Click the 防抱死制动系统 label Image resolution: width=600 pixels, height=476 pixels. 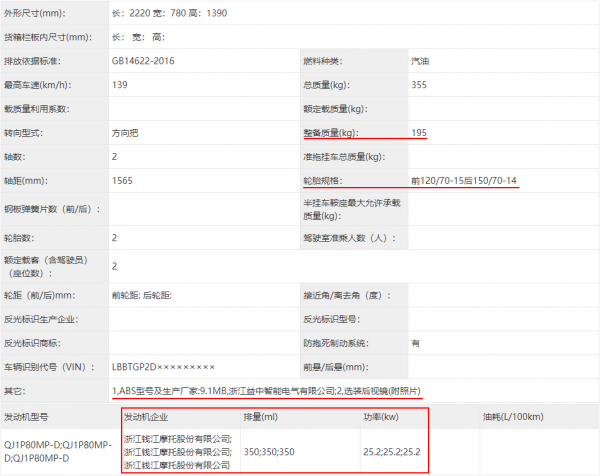pos(336,343)
